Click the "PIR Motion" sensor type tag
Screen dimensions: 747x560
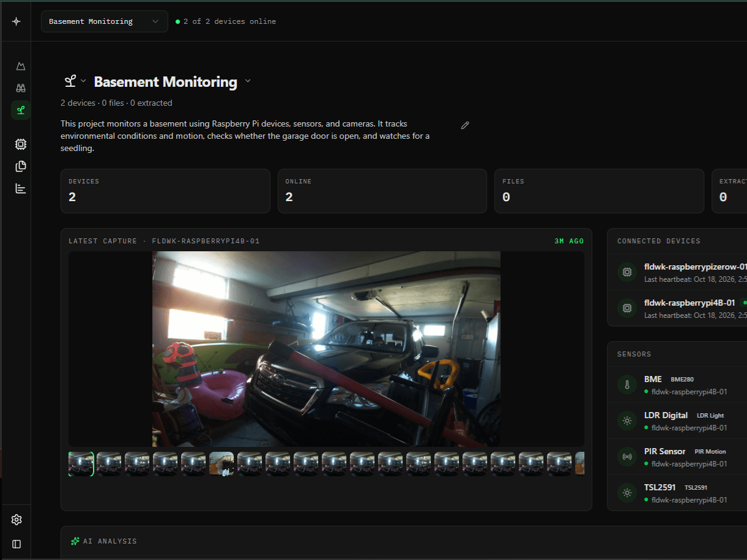[x=710, y=452]
